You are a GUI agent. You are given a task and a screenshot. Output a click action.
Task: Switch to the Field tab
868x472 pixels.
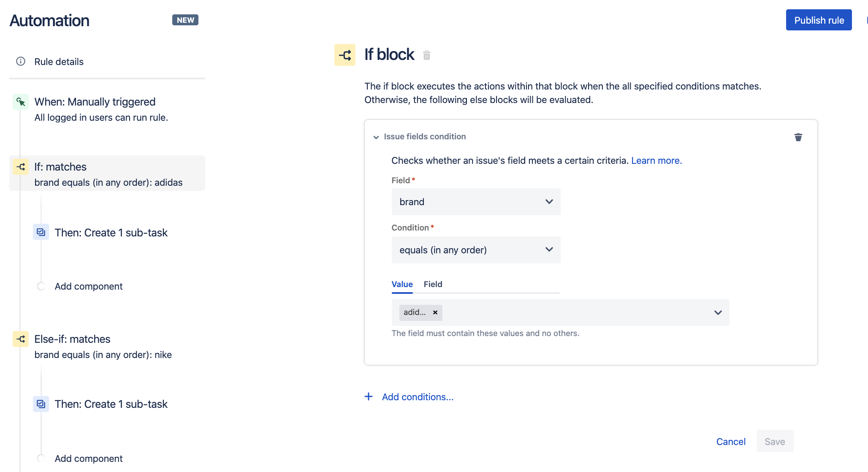click(432, 284)
